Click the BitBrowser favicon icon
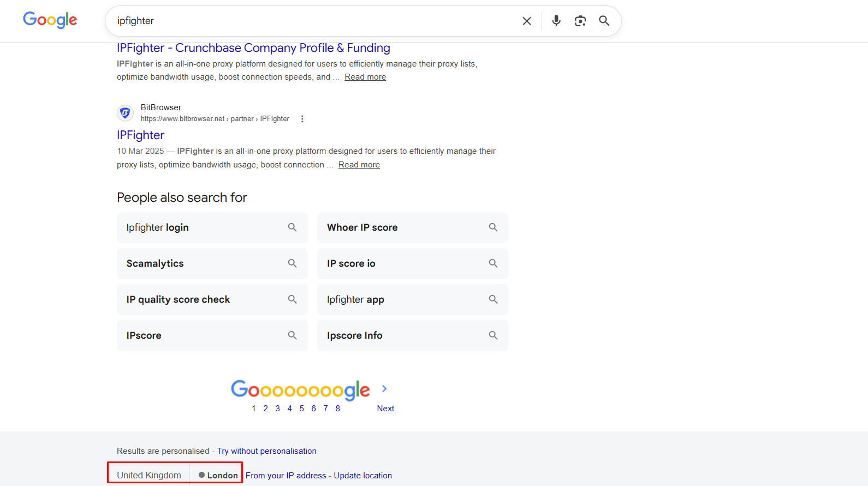This screenshot has height=486, width=868. (x=125, y=113)
